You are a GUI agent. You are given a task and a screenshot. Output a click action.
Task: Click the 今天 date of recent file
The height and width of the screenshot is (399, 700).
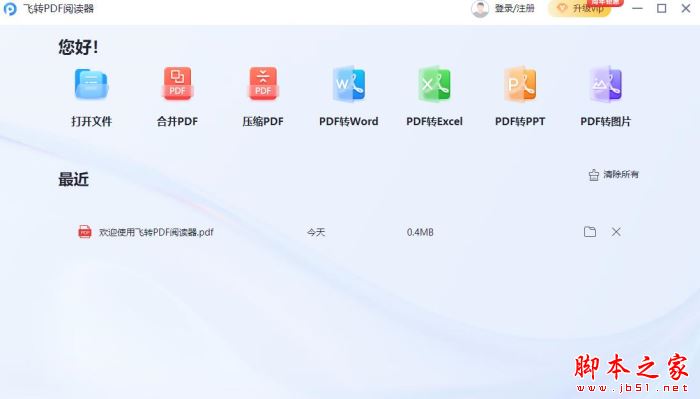click(x=316, y=232)
